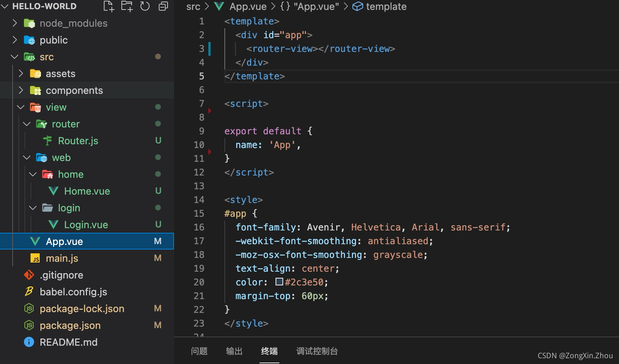Click the components folder icon
Screen dimensions: 619x364
(x=35, y=90)
